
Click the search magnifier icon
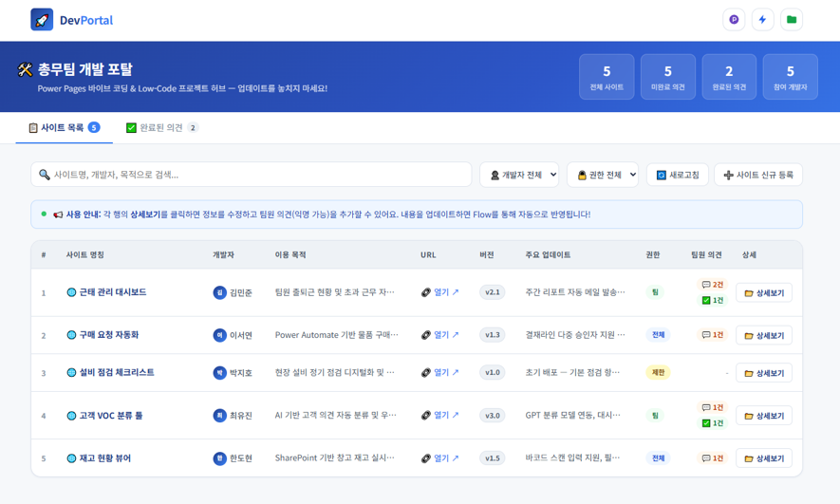tap(45, 175)
